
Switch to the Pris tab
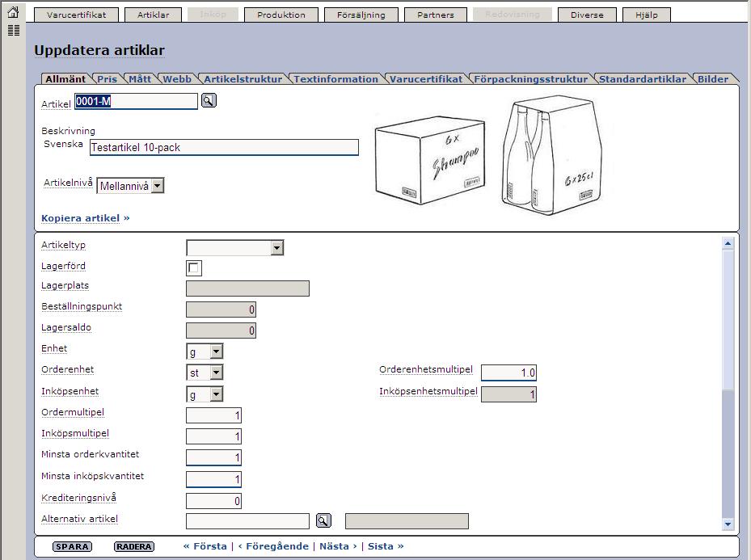coord(108,79)
